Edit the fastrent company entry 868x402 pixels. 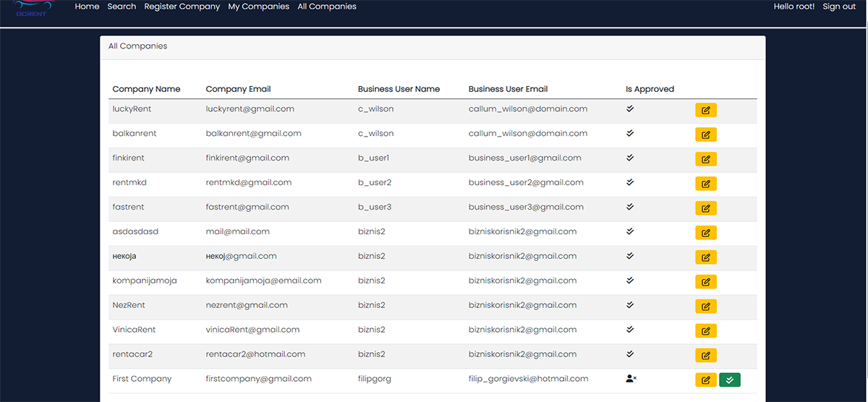point(705,208)
